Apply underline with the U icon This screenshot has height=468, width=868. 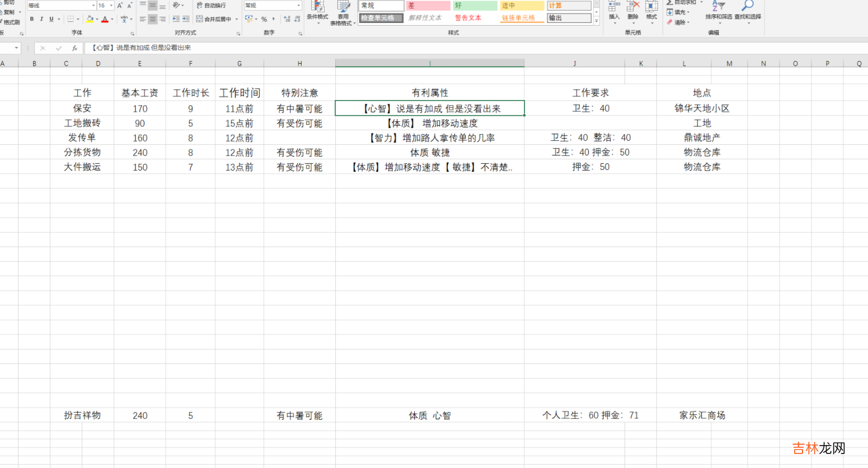tap(51, 19)
